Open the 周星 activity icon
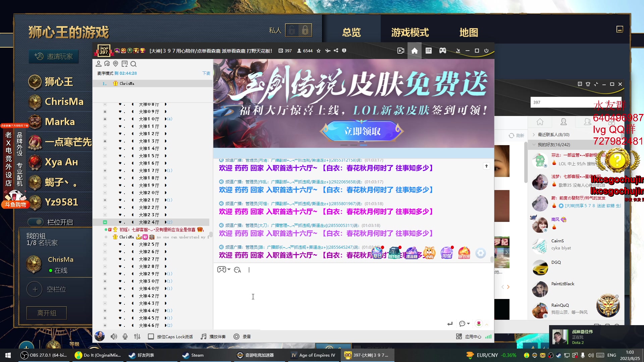 click(x=446, y=253)
